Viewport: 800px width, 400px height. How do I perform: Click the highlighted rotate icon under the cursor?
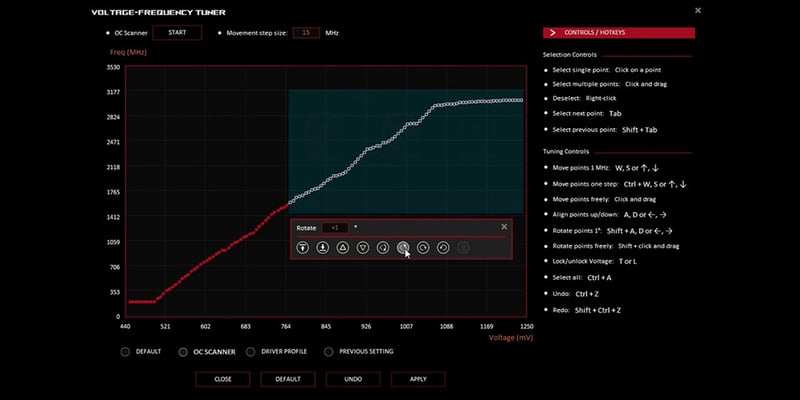pos(403,247)
